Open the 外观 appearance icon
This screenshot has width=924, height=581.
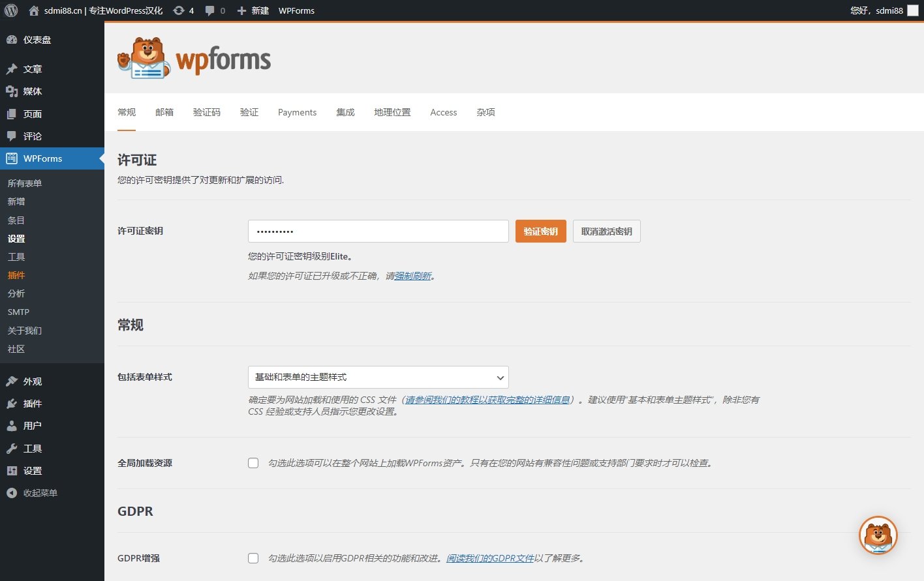click(12, 381)
